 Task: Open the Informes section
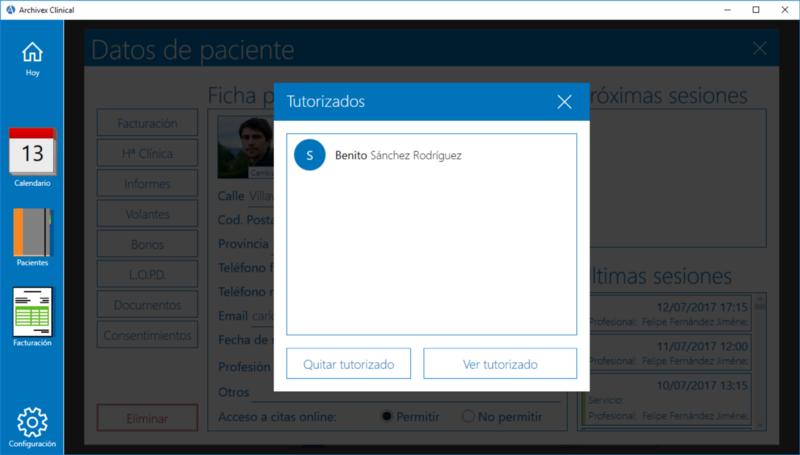[x=147, y=183]
